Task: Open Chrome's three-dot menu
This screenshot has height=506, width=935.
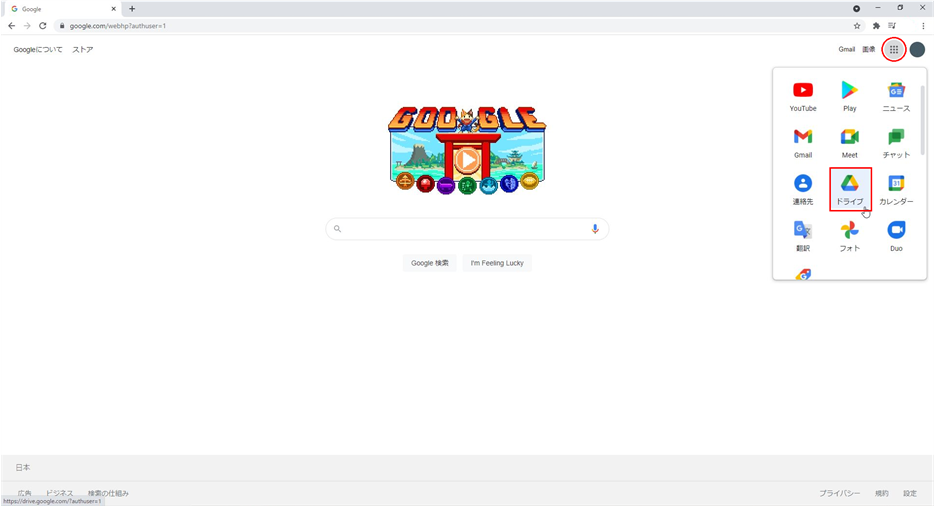Action: [x=923, y=26]
